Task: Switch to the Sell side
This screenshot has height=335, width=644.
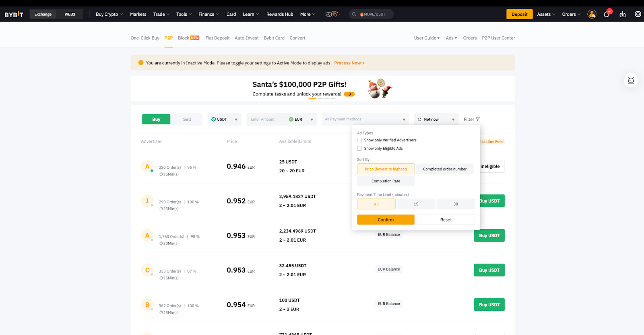Action: coord(187,119)
